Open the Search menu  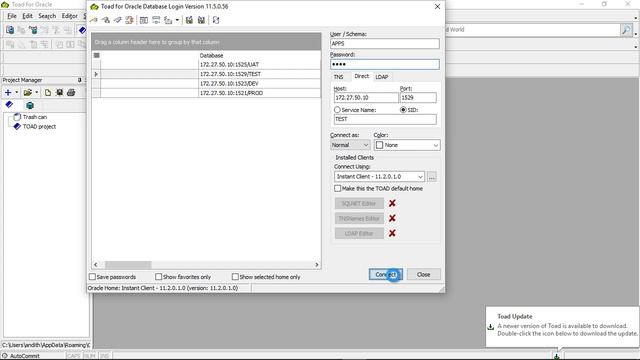click(47, 16)
